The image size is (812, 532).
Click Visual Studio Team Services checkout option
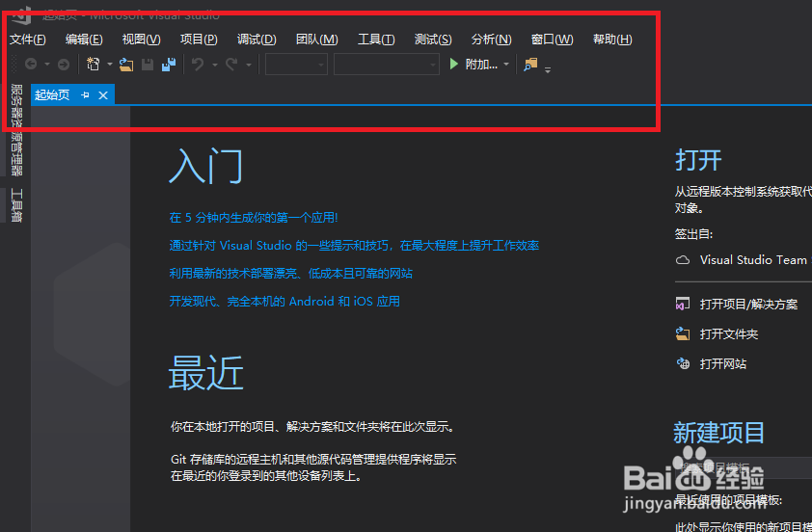755,260
